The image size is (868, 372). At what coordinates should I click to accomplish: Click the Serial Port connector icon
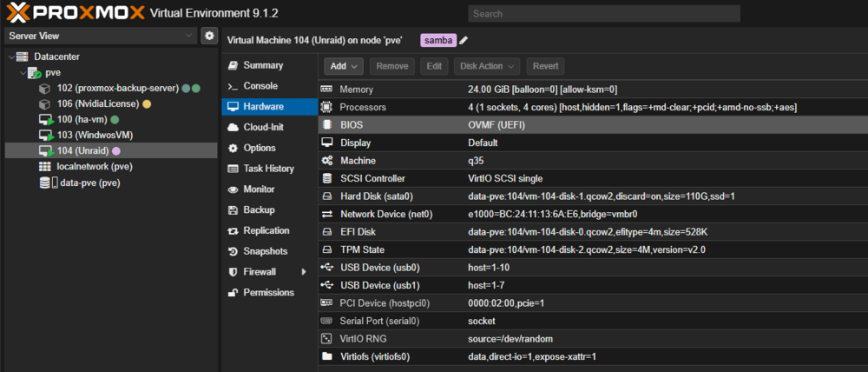326,321
